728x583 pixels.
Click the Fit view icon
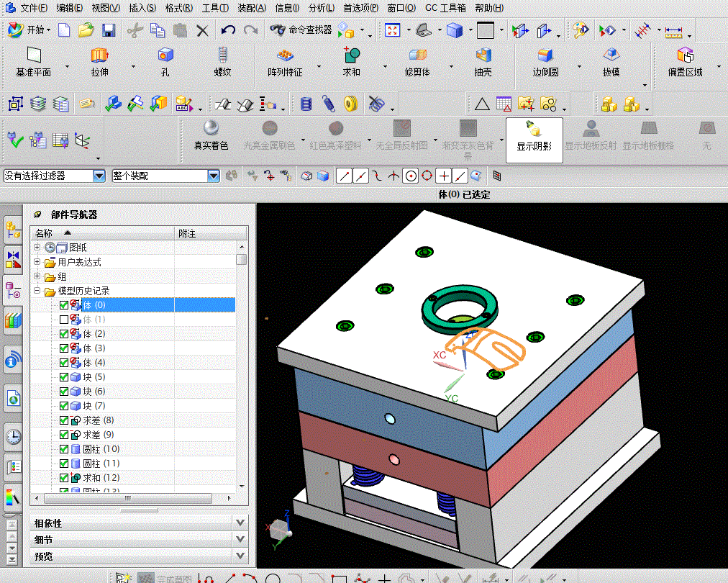click(x=392, y=30)
